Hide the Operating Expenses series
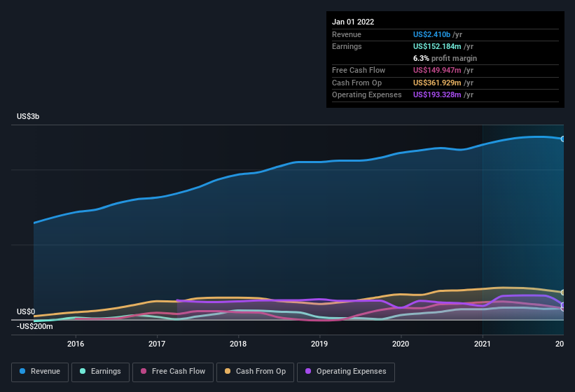This screenshot has height=392, width=575. 346,372
